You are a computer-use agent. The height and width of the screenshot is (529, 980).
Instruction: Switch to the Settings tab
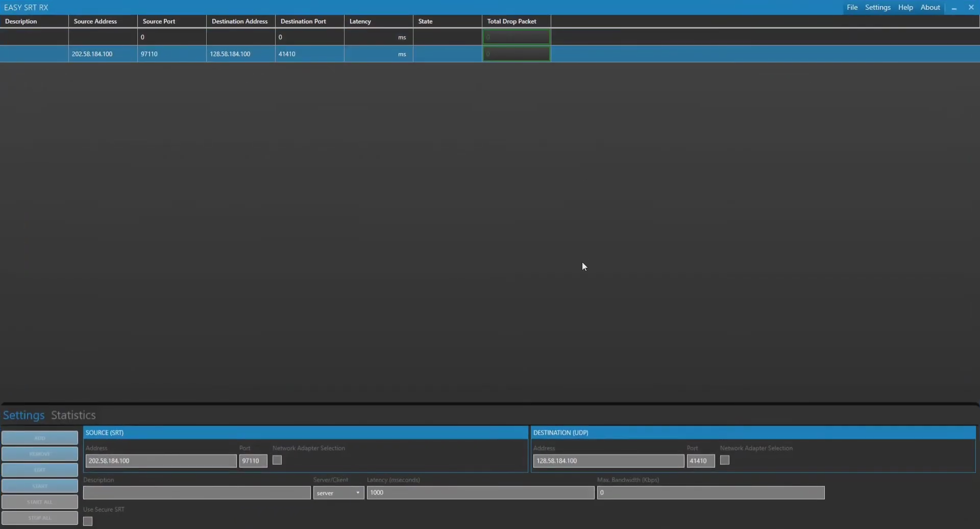pos(22,415)
